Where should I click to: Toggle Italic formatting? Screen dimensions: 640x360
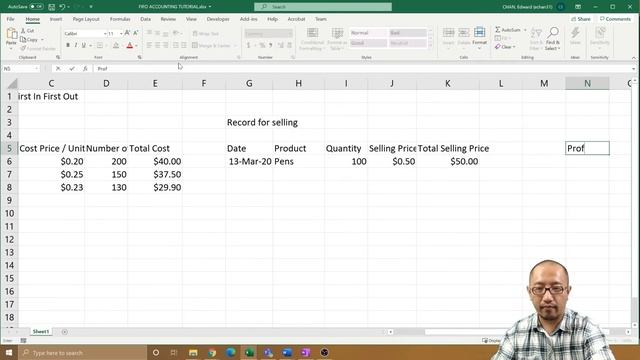click(x=76, y=45)
